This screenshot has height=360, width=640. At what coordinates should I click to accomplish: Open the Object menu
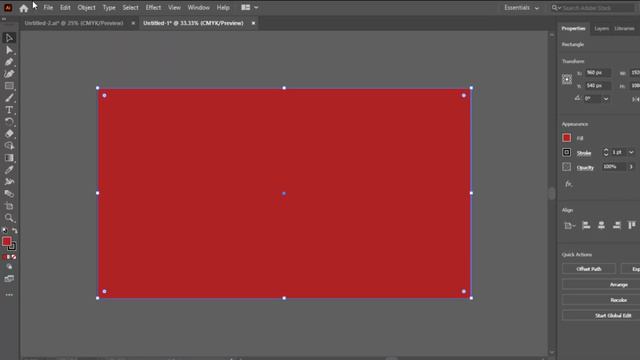coord(87,7)
